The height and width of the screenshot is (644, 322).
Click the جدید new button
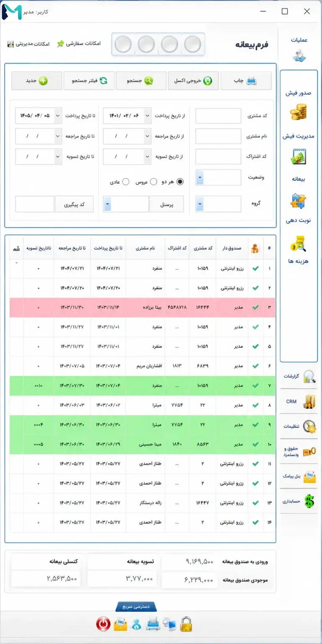(37, 81)
